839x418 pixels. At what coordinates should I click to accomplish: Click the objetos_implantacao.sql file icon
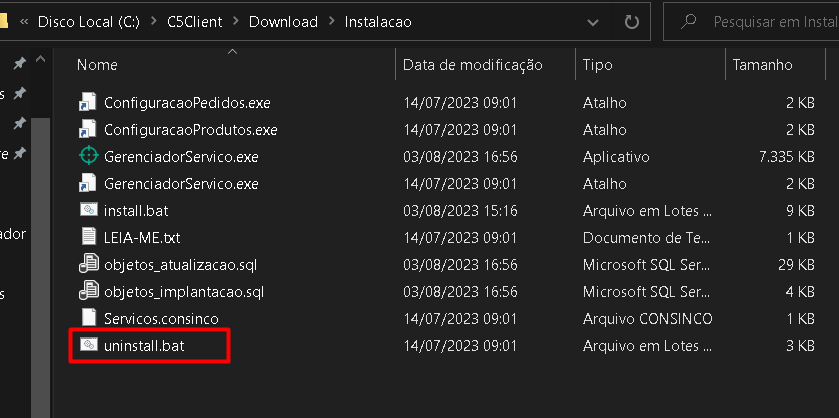[x=89, y=291]
